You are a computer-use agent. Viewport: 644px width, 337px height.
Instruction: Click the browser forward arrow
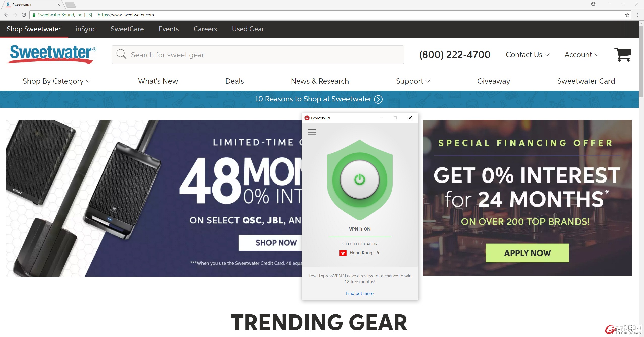coord(15,15)
